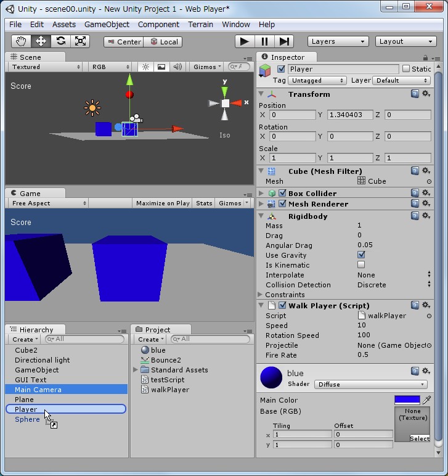The height and width of the screenshot is (476, 448).
Task: Pick color with Main Color eyedropper
Action: pos(426,400)
